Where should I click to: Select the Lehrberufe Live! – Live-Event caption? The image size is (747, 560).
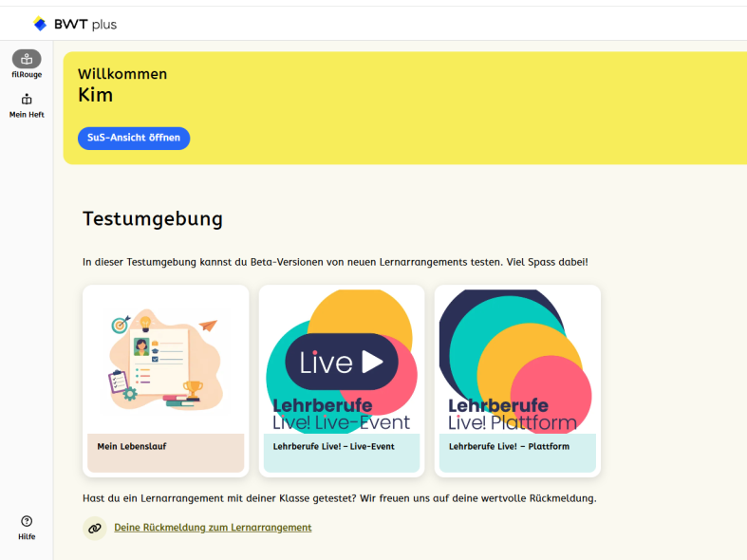tap(333, 446)
